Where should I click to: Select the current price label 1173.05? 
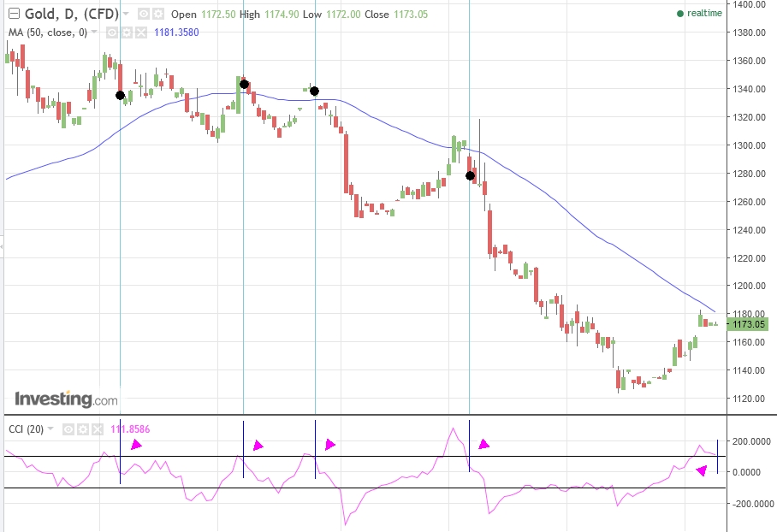pos(747,324)
